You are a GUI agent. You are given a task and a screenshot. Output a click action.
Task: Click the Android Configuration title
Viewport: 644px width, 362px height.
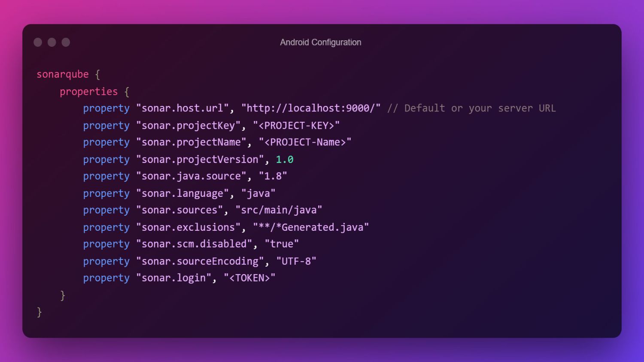tap(321, 42)
